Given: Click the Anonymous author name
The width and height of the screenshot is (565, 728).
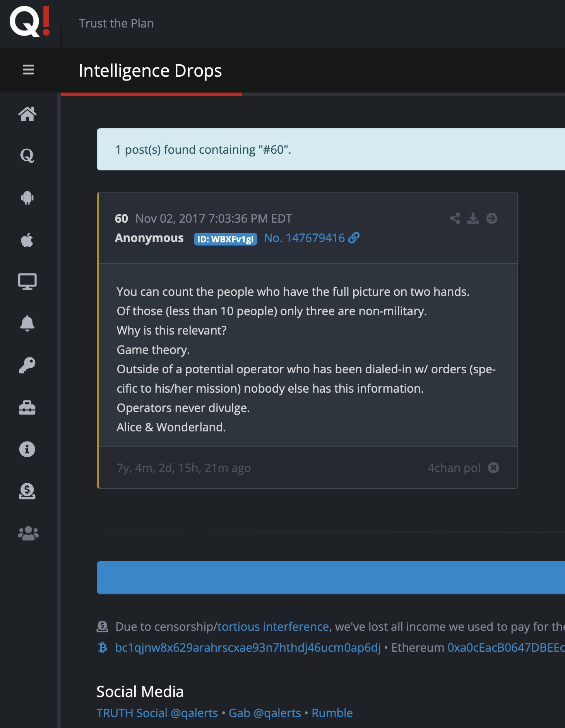Looking at the screenshot, I should point(149,238).
